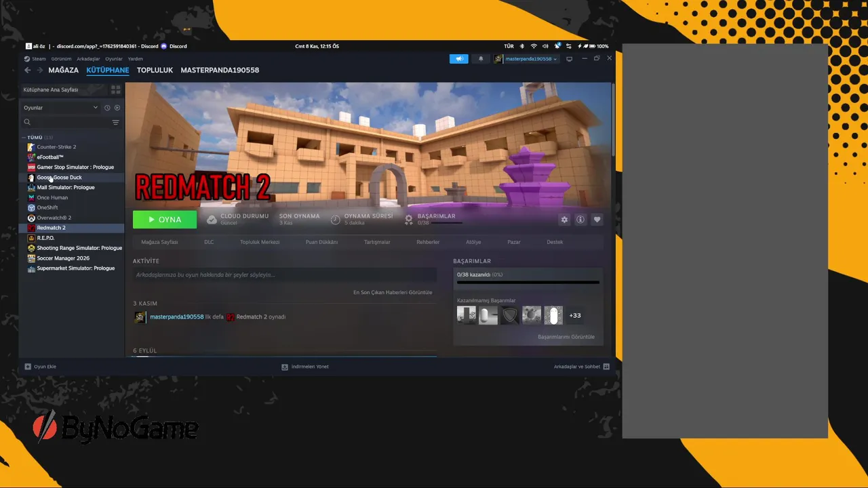The height and width of the screenshot is (488, 868).
Task: Click the Overwatch 2 game icon
Action: [x=31, y=218]
